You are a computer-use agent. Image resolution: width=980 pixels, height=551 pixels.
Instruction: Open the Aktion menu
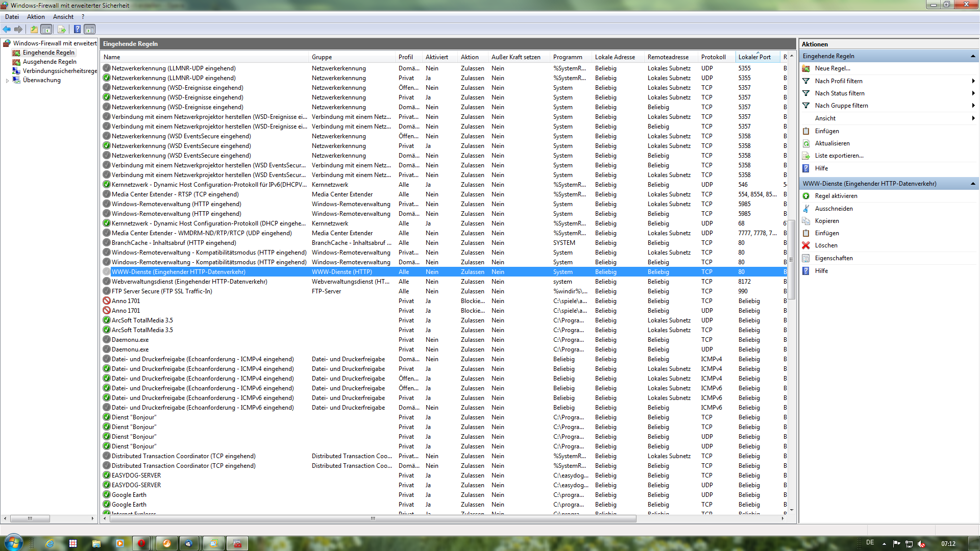[x=36, y=17]
